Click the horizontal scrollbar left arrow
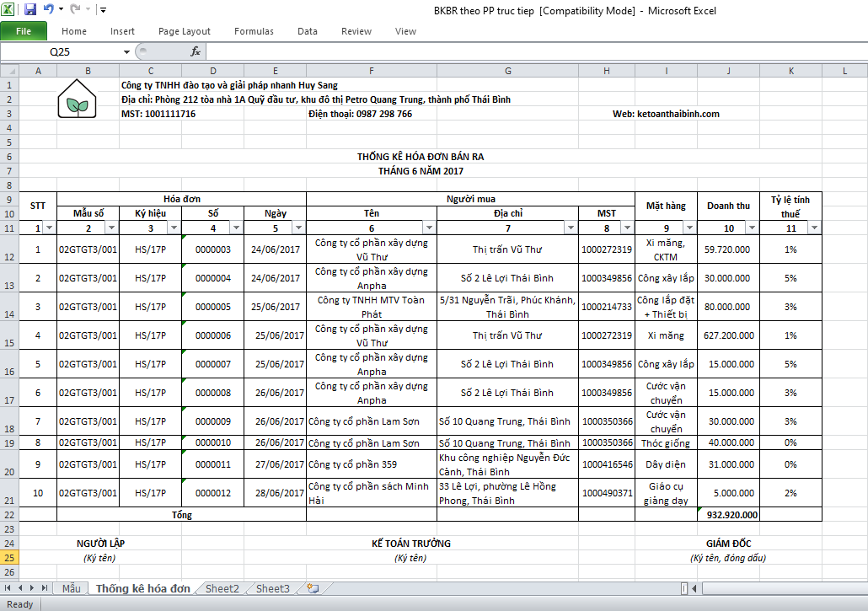This screenshot has height=611, width=868. tap(694, 588)
